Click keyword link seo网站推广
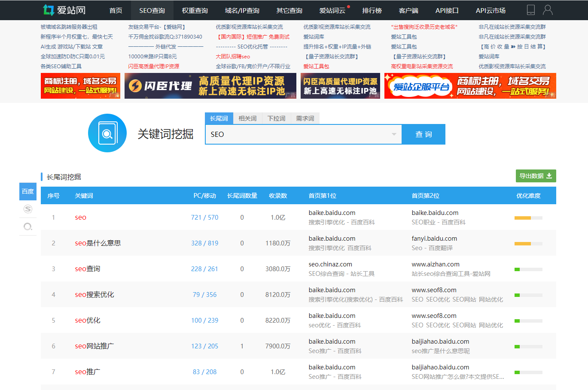The image size is (588, 390). [94, 346]
